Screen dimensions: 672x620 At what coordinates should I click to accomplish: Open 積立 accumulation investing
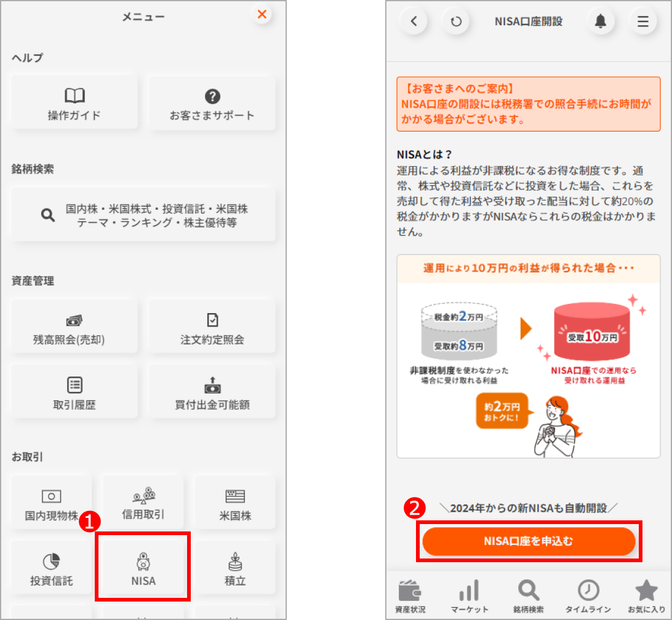[x=235, y=566]
